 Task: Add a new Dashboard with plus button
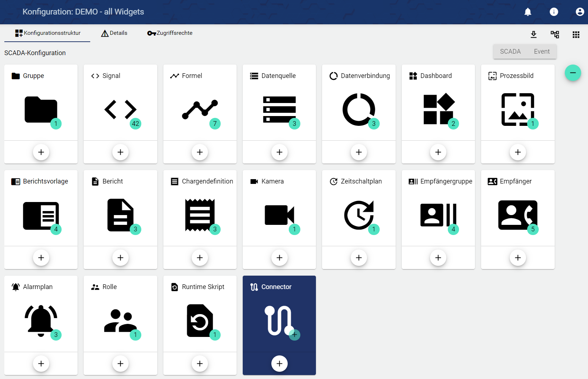coord(438,152)
